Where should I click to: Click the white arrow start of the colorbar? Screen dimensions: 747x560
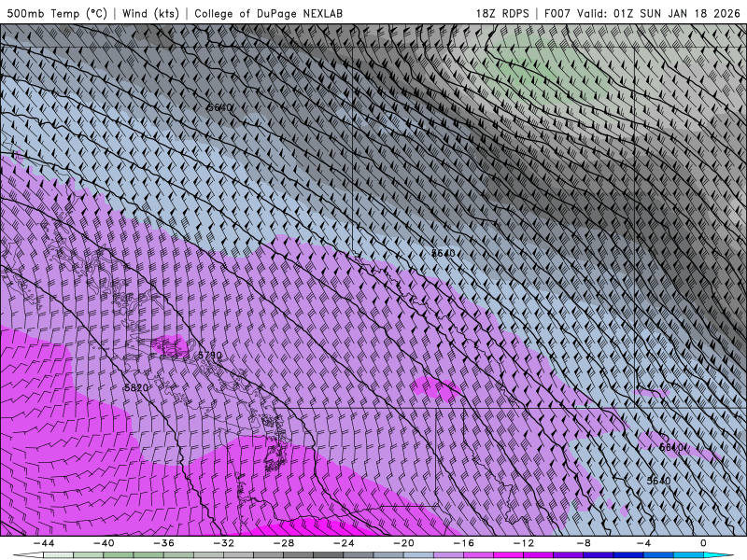click(29, 555)
